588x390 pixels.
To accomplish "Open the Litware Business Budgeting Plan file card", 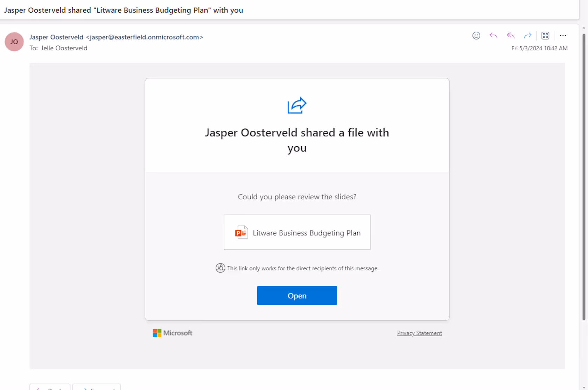I will click(x=297, y=232).
